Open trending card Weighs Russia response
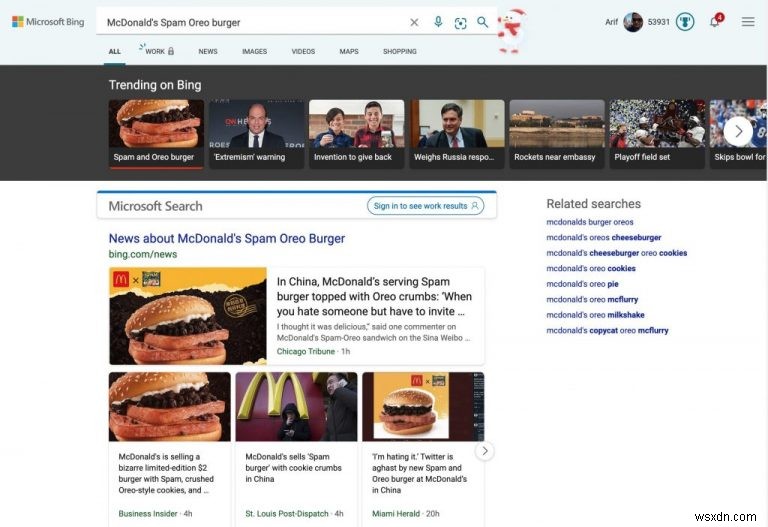This screenshot has height=527, width=768. click(x=456, y=134)
